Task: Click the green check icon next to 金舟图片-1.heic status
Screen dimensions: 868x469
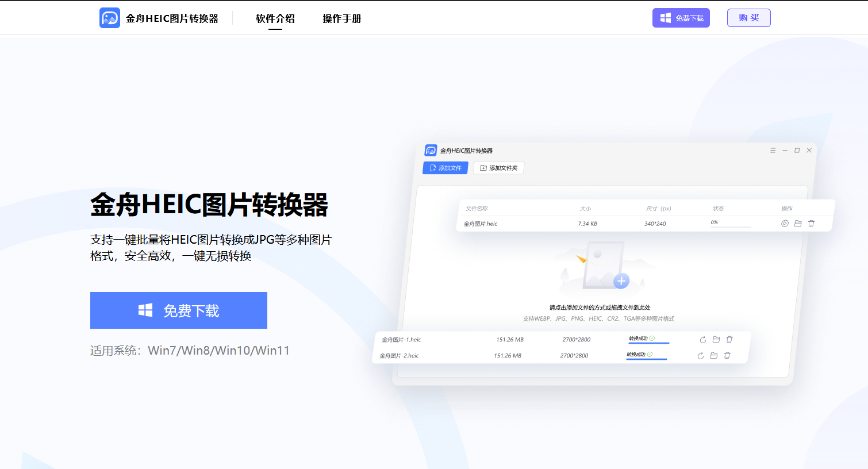Action: click(652, 339)
